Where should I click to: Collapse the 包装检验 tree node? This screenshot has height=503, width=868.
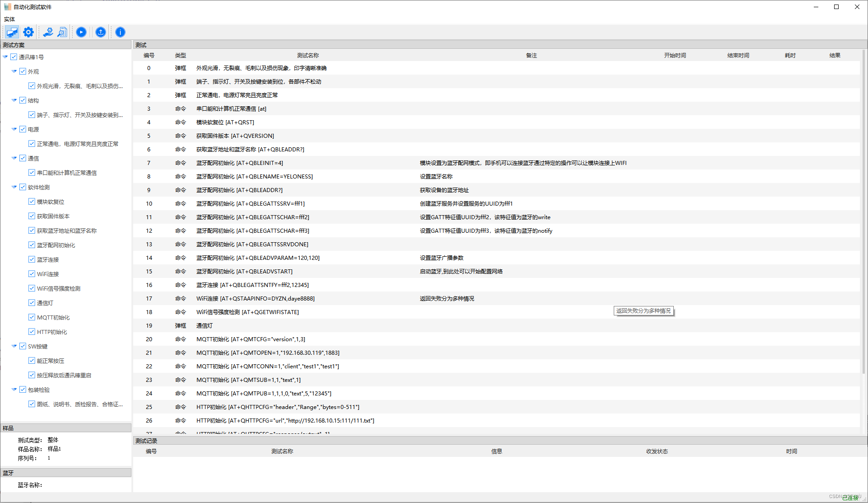pos(14,390)
